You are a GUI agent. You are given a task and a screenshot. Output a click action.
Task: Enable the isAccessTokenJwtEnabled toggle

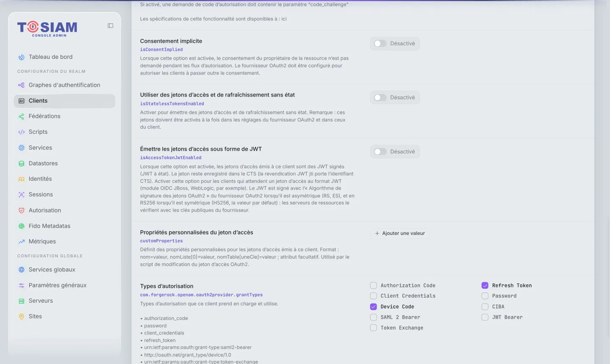pyautogui.click(x=380, y=152)
